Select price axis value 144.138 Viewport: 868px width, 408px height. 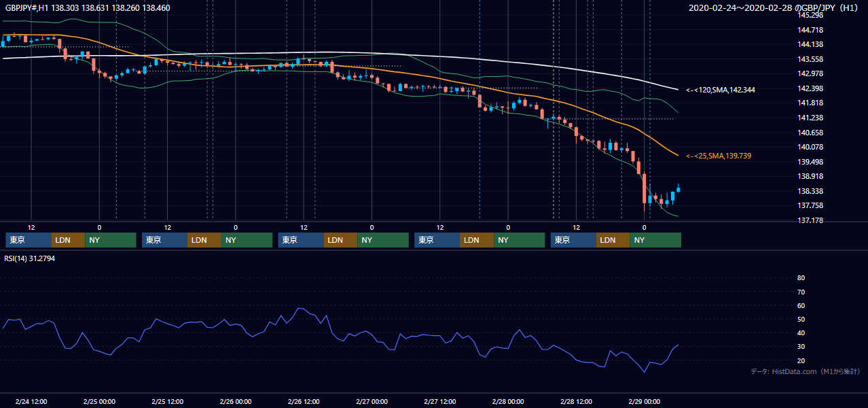[810, 44]
